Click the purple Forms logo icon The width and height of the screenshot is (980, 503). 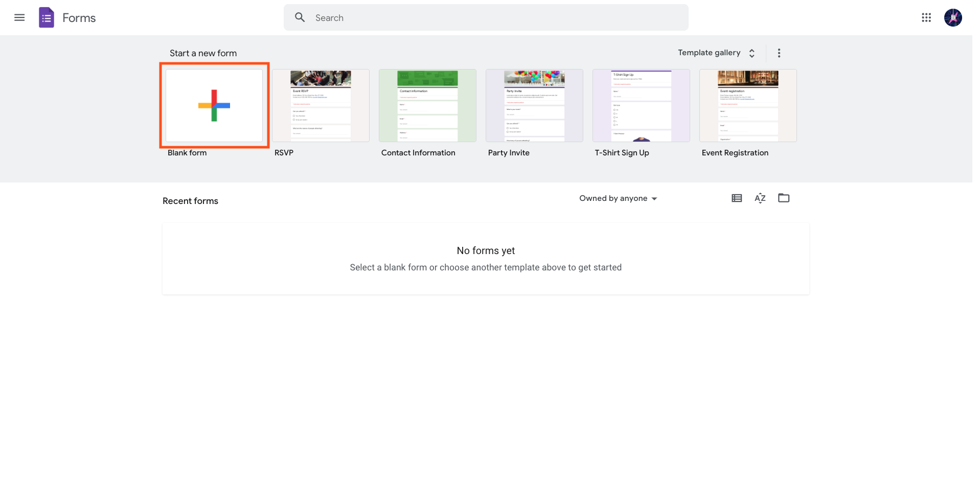[x=47, y=18]
